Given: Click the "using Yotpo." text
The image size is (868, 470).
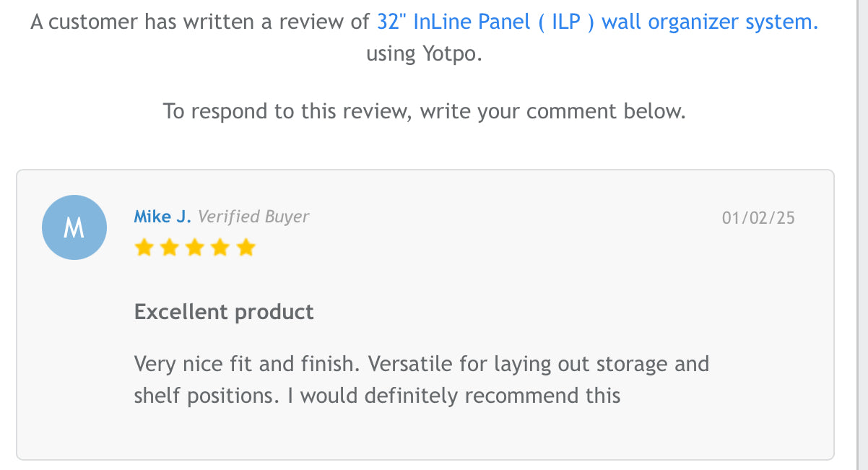Looking at the screenshot, I should point(424,54).
